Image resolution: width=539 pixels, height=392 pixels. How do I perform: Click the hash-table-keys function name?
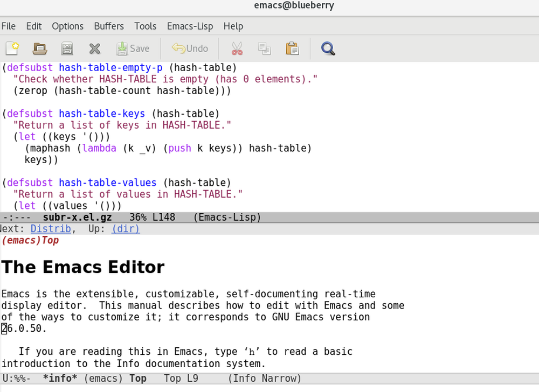point(102,114)
